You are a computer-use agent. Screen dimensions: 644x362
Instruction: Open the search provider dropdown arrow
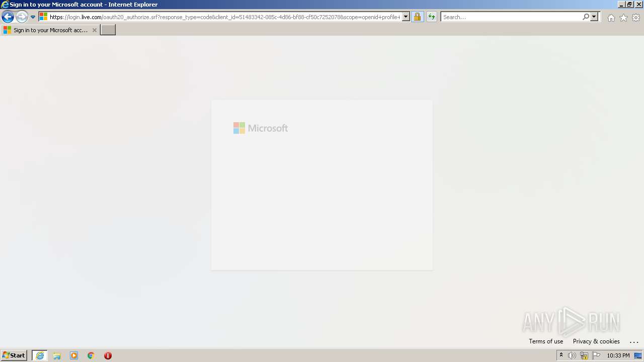[x=594, y=17]
